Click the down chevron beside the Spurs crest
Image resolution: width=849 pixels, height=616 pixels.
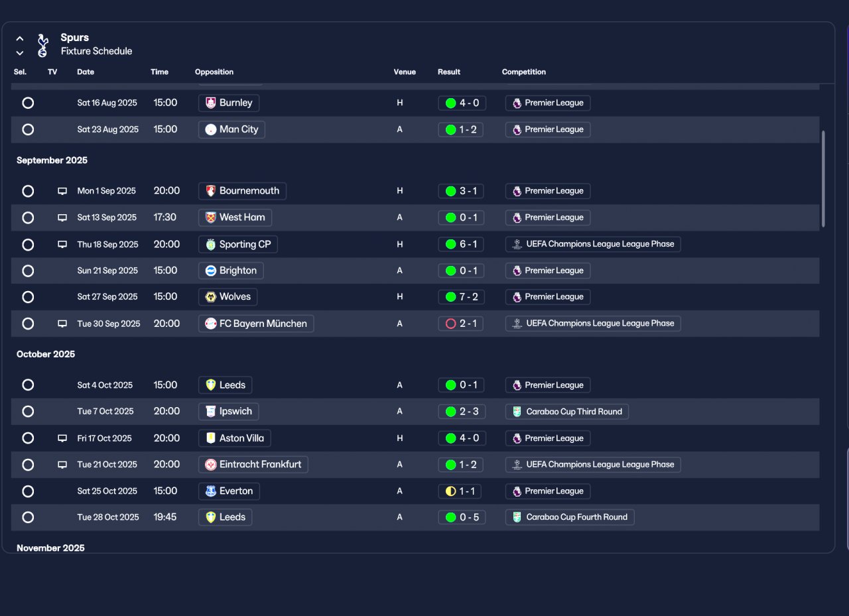(x=20, y=52)
